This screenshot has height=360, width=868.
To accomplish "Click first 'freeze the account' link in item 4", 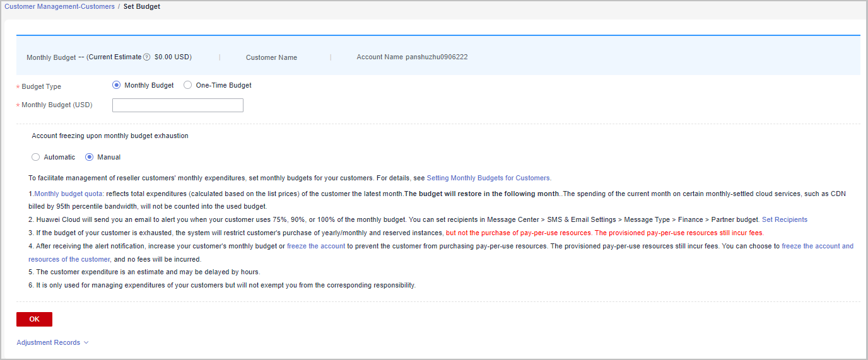I will tap(316, 246).
